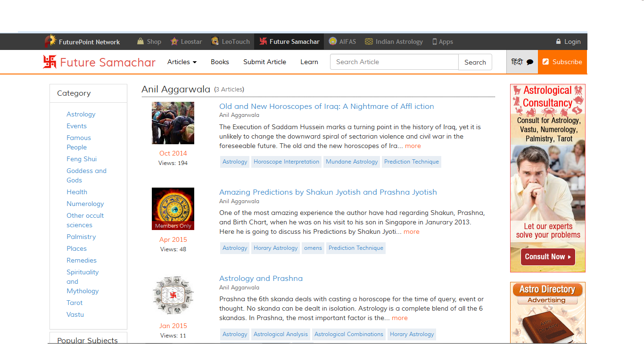Click the orange Subscribe button
Image resolution: width=644 pixels, height=362 pixels.
click(562, 62)
